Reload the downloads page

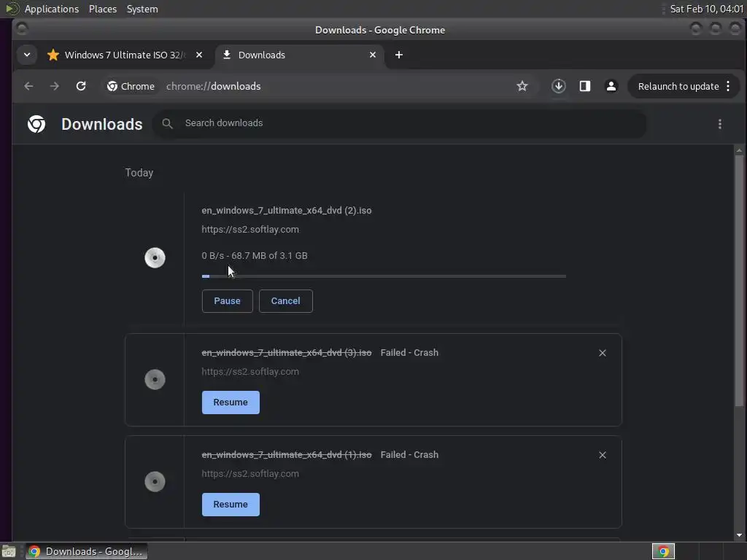[x=81, y=86]
